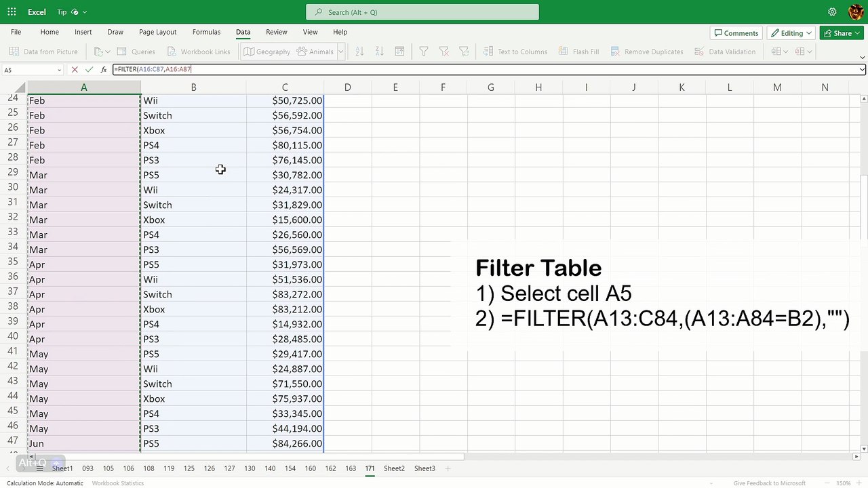Switch to Sheet1 tab

coord(62,468)
